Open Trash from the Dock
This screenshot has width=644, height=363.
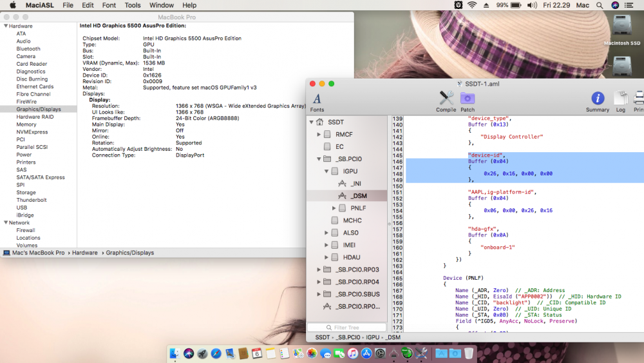(x=468, y=353)
